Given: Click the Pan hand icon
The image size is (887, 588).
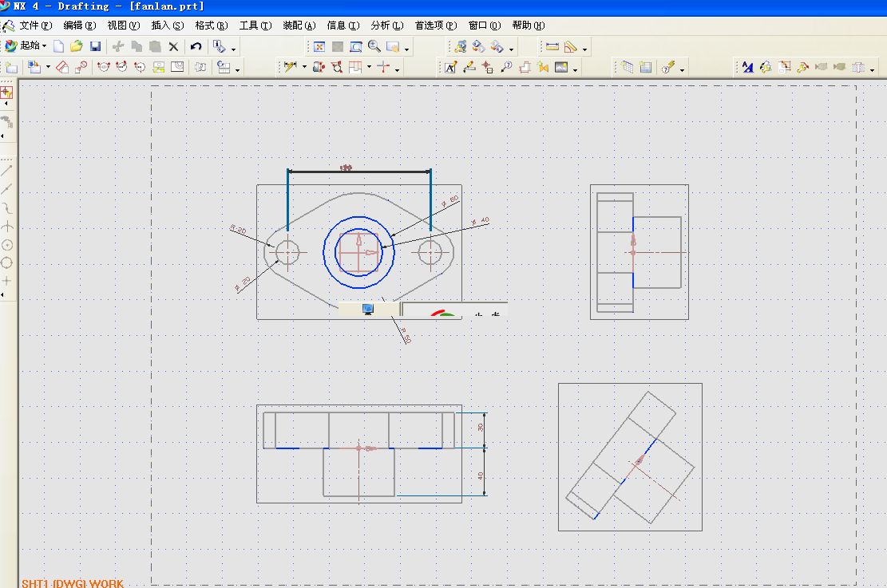Looking at the screenshot, I should click(x=393, y=47).
